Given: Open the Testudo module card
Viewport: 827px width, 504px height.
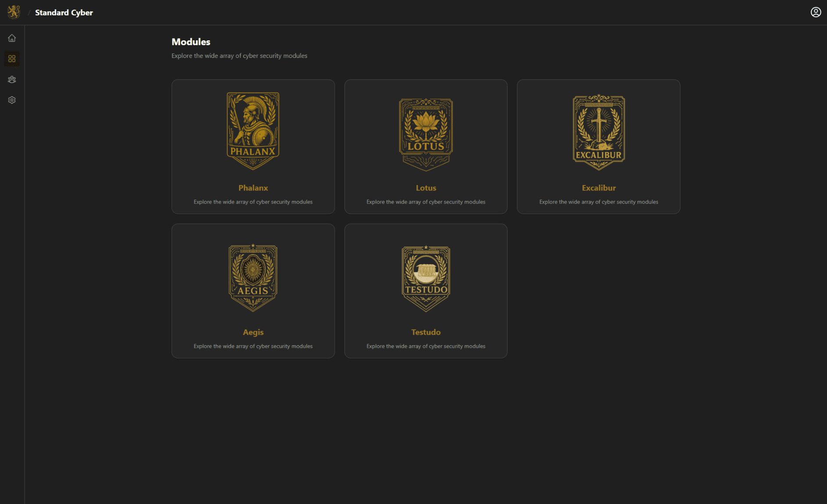Looking at the screenshot, I should (426, 290).
